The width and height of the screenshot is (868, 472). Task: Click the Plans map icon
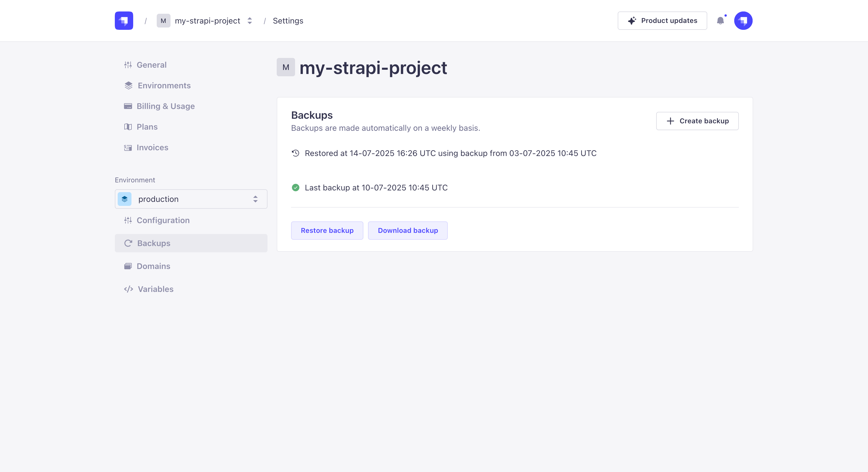tap(128, 127)
